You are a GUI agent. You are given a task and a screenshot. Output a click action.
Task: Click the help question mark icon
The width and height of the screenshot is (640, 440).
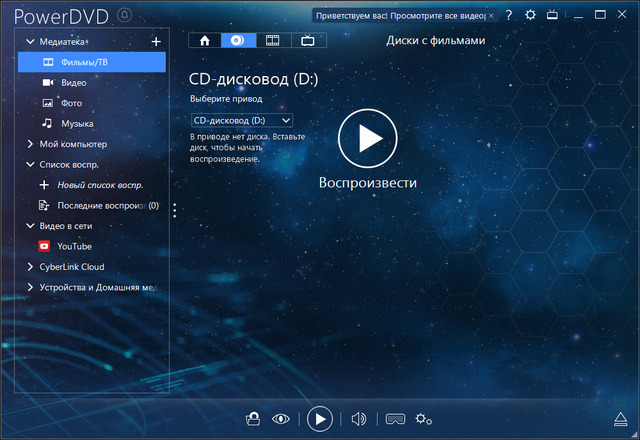(x=509, y=15)
